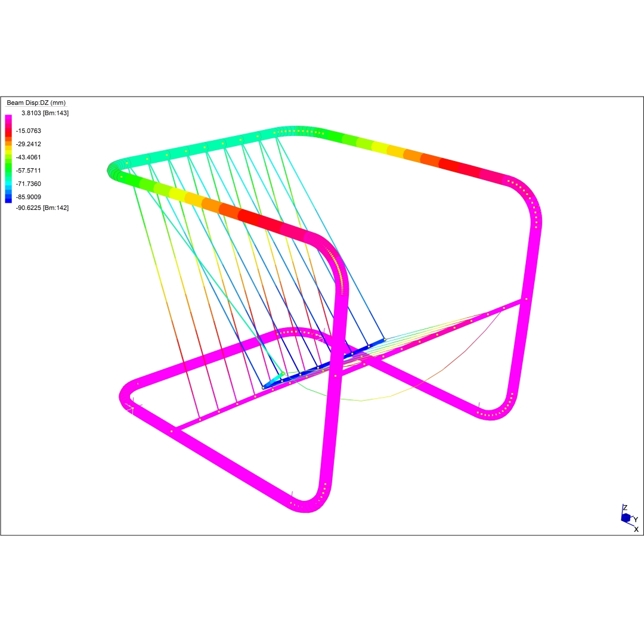
Task: Pick the yellow band in the legend
Action: (8, 151)
